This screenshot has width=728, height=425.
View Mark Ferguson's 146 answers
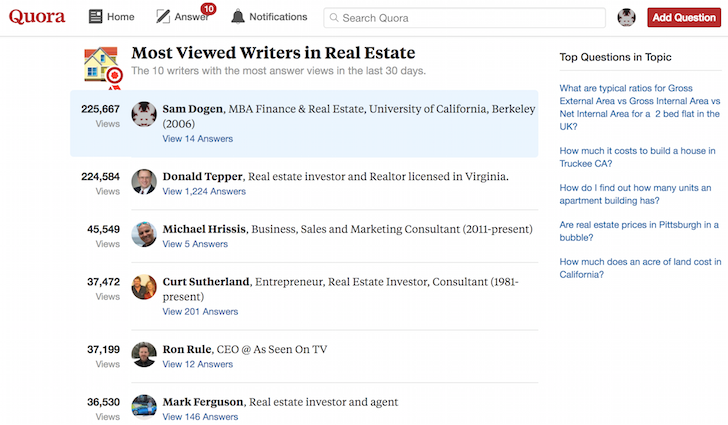click(200, 417)
